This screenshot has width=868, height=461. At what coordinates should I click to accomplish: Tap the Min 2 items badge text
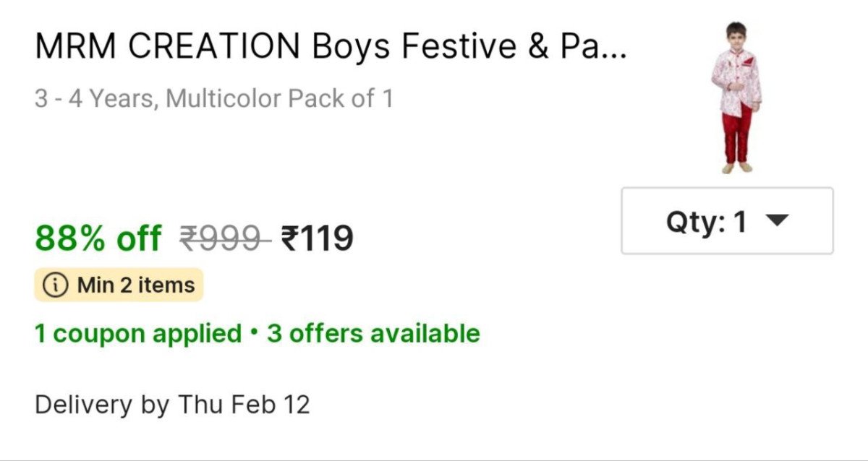click(x=136, y=285)
